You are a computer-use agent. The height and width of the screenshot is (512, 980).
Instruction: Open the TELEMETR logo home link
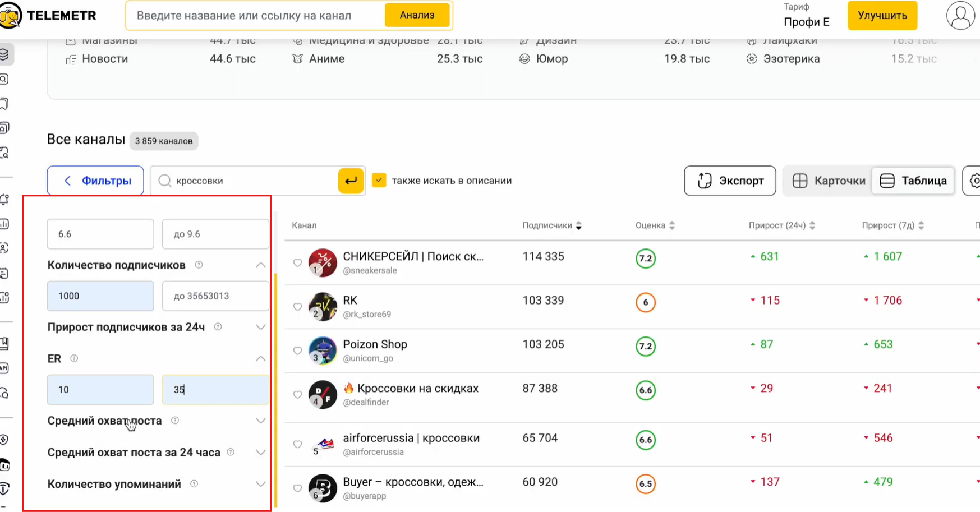pos(49,16)
